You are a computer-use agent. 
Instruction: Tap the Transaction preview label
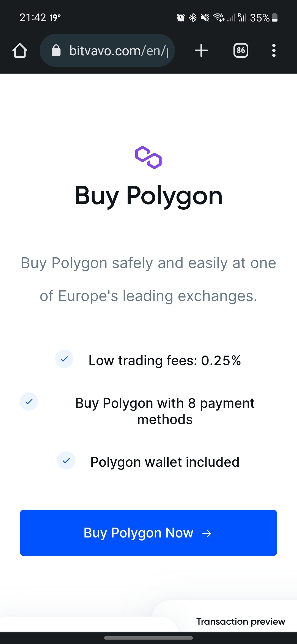click(241, 621)
